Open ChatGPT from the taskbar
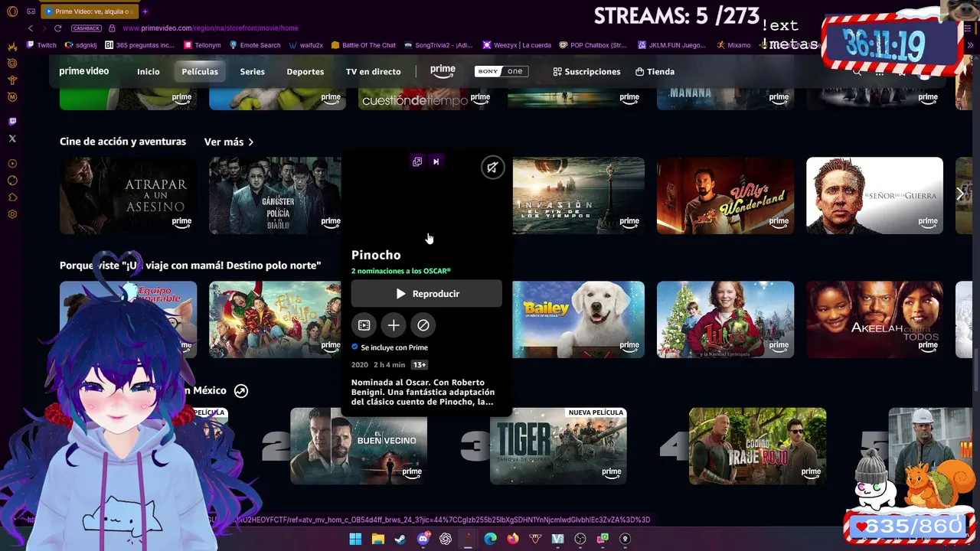The height and width of the screenshot is (551, 980). click(446, 539)
